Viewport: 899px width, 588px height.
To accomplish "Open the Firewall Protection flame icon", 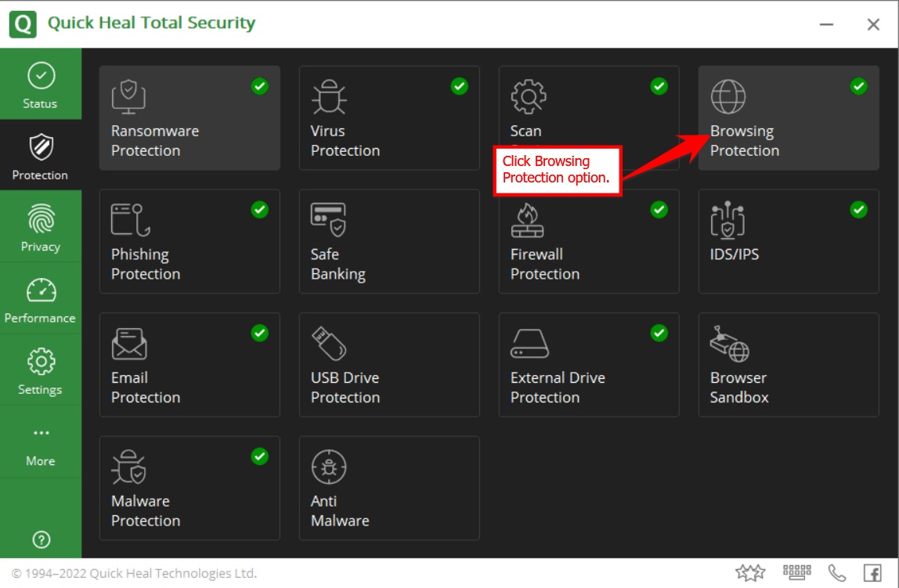I will pyautogui.click(x=528, y=220).
